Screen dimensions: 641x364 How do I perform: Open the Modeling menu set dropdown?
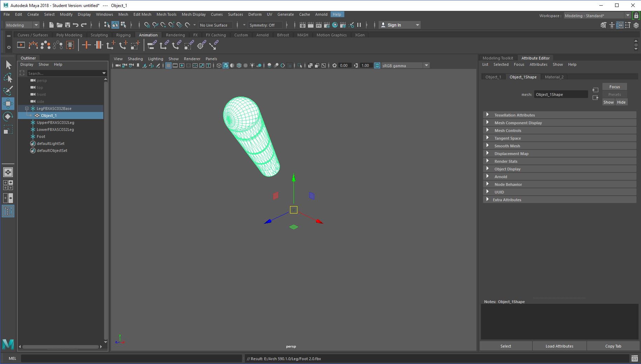click(22, 25)
